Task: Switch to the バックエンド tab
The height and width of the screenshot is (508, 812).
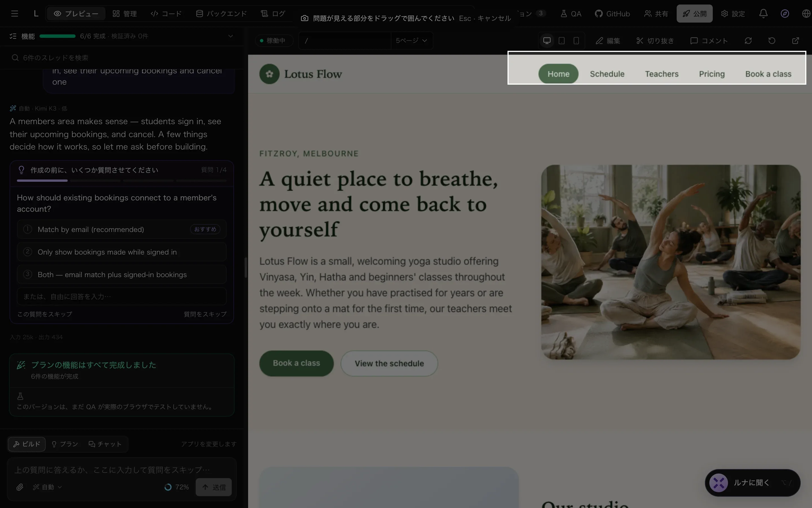Action: [x=221, y=14]
